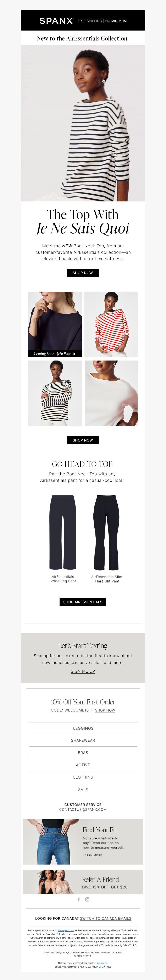
Task: Open the LEGGINGS menu item
Action: [x=83, y=728]
